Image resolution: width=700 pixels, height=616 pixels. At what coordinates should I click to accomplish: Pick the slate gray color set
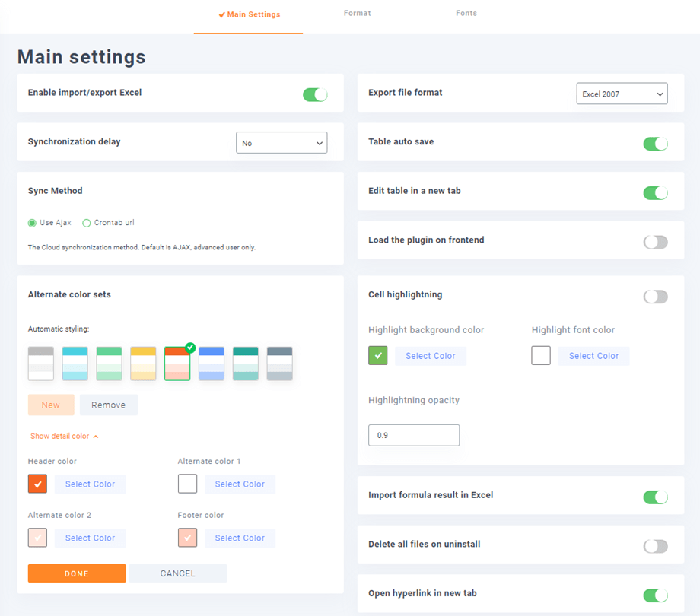click(280, 364)
